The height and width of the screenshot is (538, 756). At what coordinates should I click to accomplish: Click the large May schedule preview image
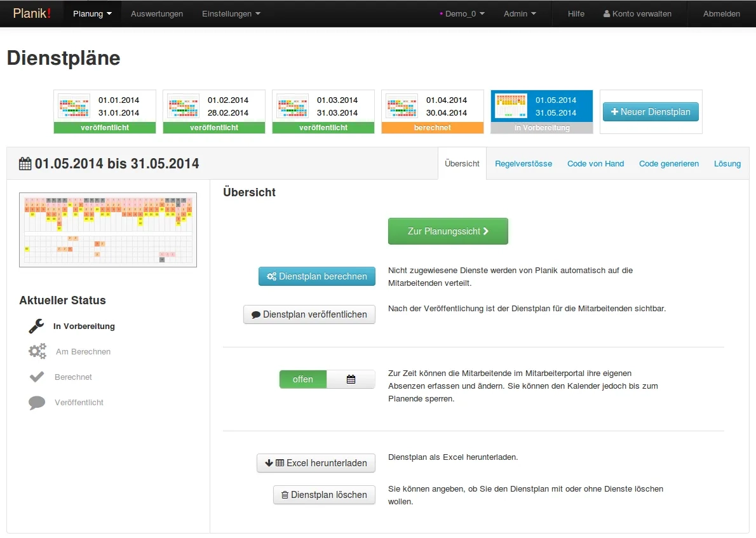tap(108, 229)
